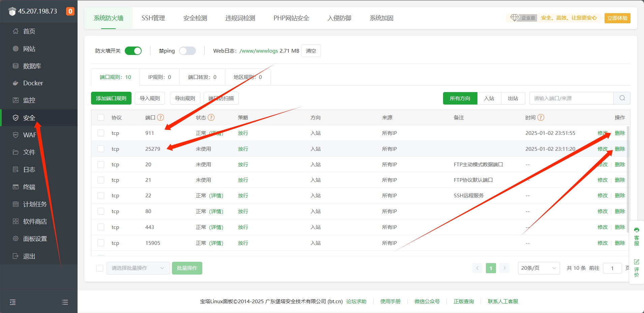The height and width of the screenshot is (313, 644).
Task: Click the 网站 globe icon
Action: pyautogui.click(x=16, y=49)
